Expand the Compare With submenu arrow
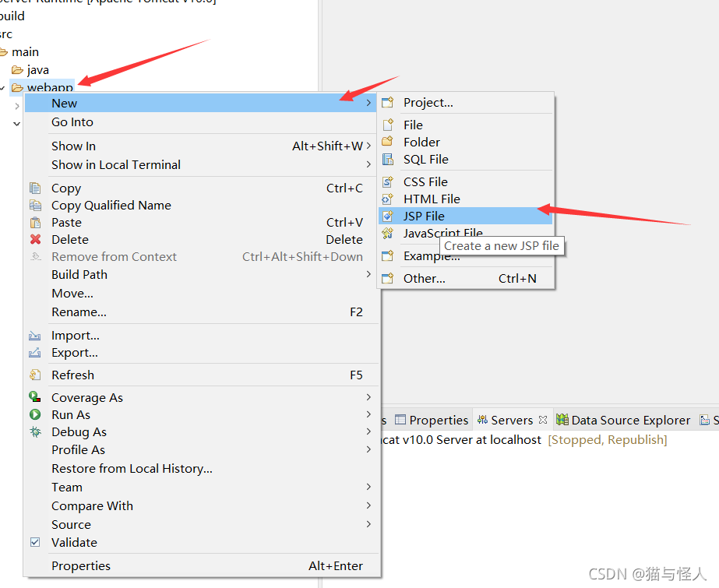 (368, 505)
